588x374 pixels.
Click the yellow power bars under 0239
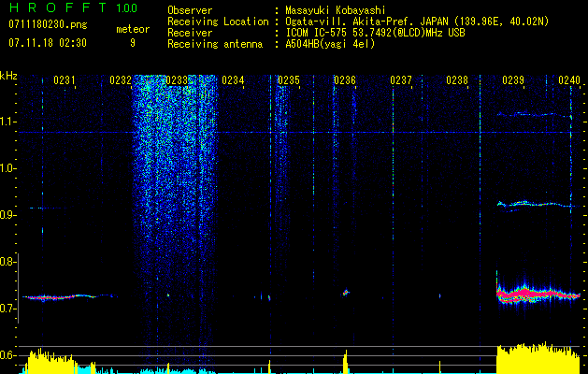pyautogui.click(x=538, y=358)
